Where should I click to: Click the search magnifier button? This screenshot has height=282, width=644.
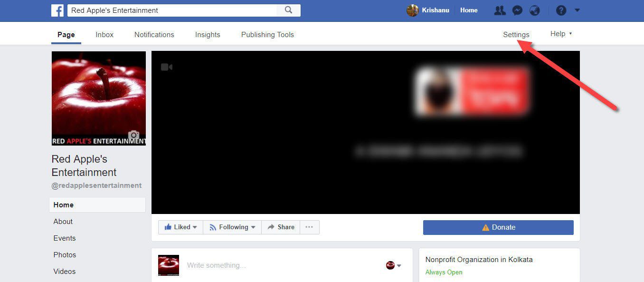click(x=288, y=10)
